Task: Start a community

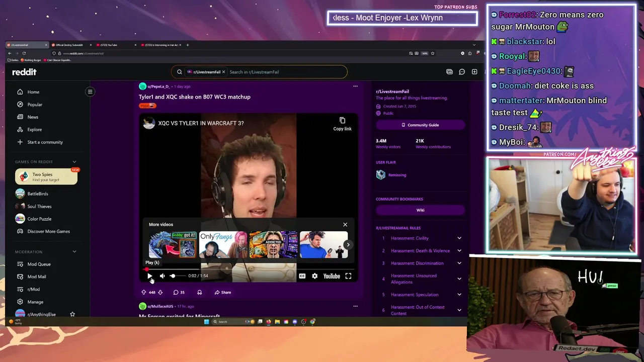Action: click(x=45, y=142)
